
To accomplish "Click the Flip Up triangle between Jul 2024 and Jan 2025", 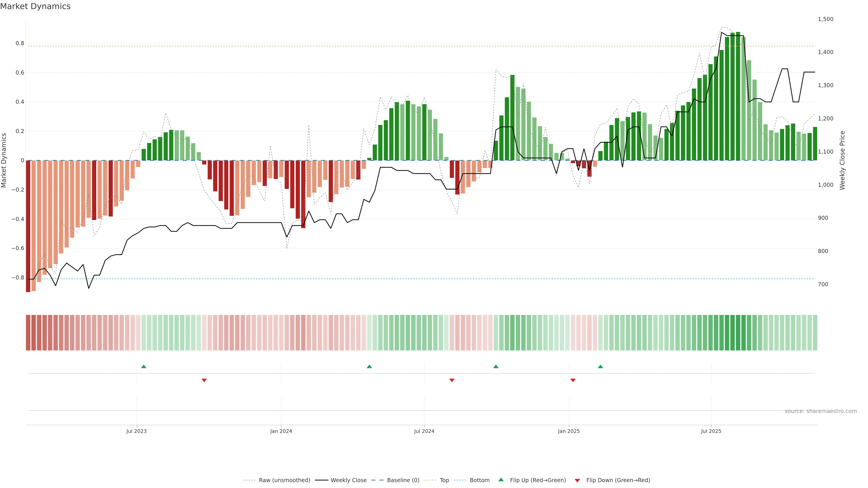I will click(x=496, y=366).
